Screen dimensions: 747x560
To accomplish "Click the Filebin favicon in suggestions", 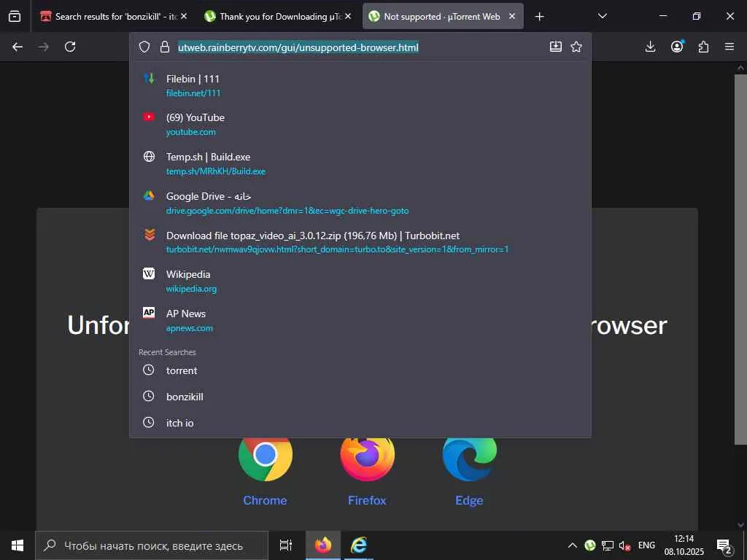I will [x=149, y=79].
